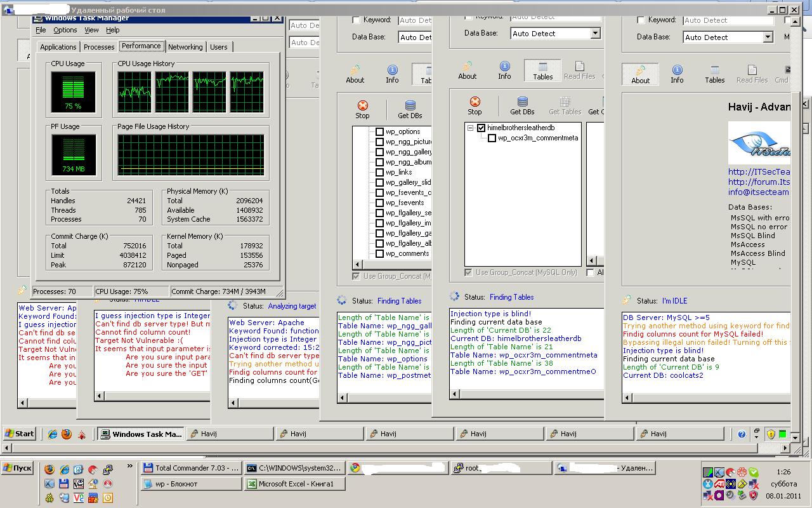Open the http://ITSecTeam link in About panel
This screenshot has width=812, height=508.
(x=759, y=171)
